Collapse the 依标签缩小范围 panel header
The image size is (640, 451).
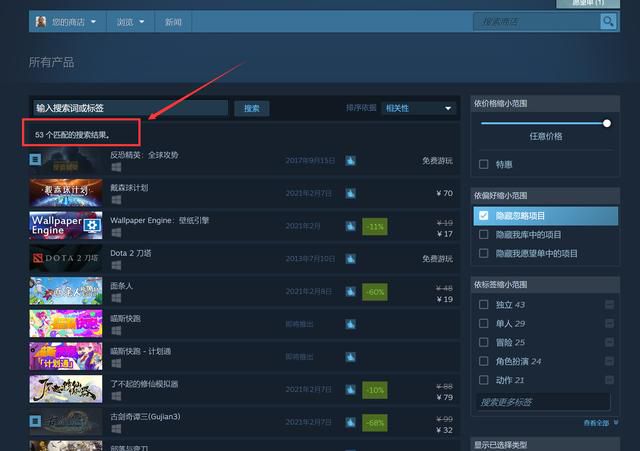[x=545, y=284]
